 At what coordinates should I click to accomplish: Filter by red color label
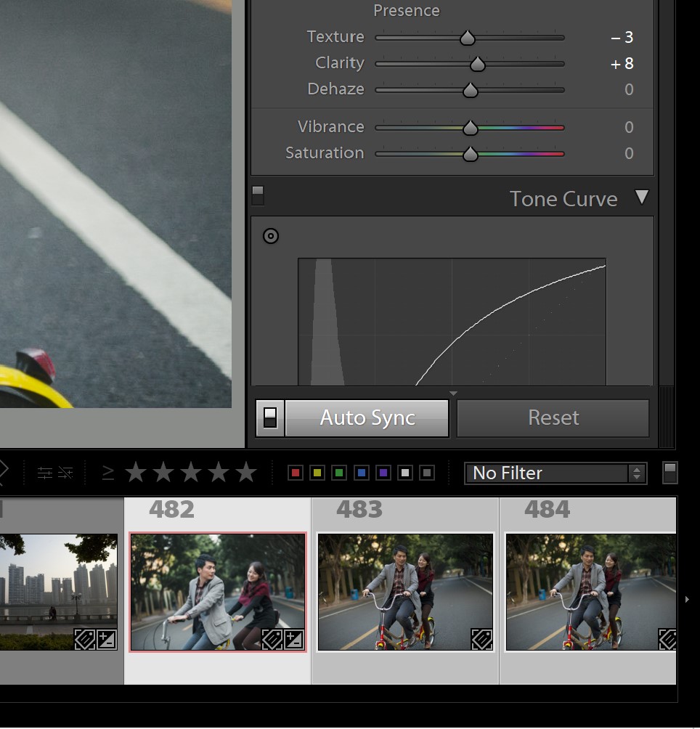click(295, 473)
